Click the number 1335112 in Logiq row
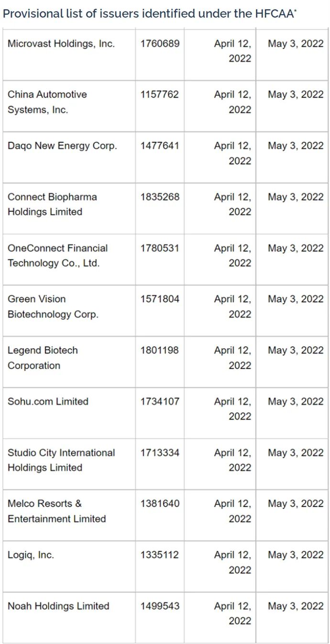The height and width of the screenshot is (644, 330). [160, 555]
